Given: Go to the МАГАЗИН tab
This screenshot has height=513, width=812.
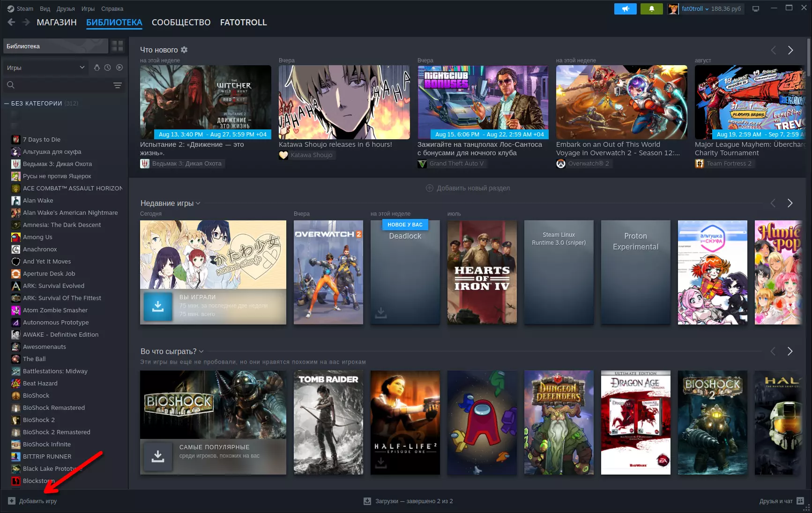Looking at the screenshot, I should [x=57, y=23].
